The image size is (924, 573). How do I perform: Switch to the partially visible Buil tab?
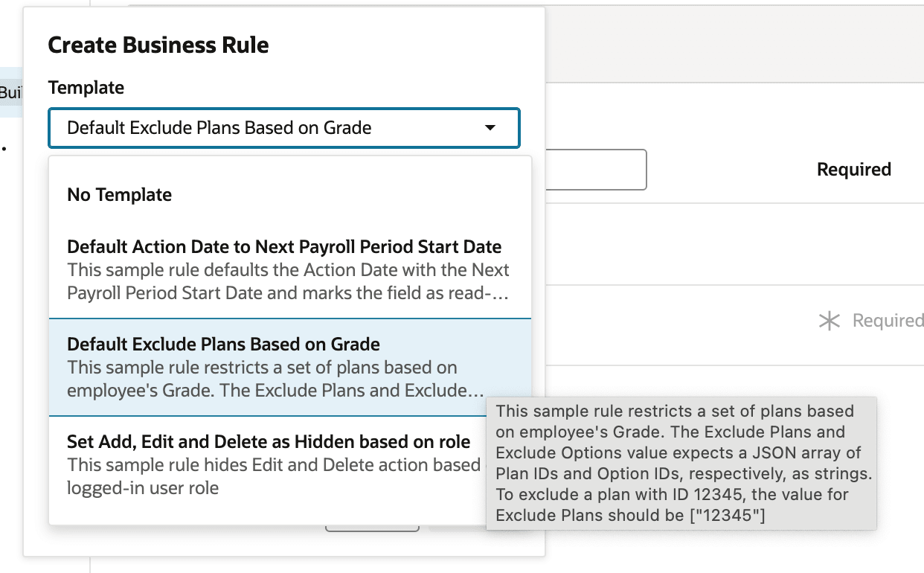point(11,93)
